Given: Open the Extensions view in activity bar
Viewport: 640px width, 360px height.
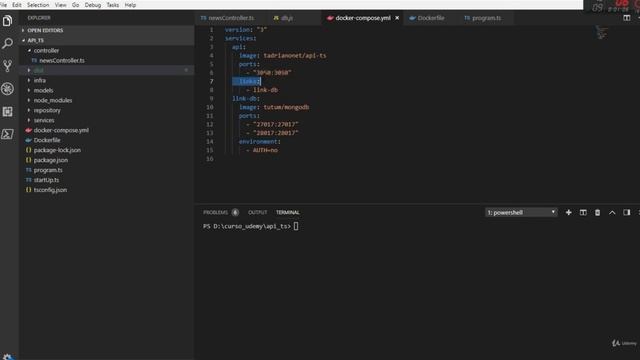Looking at the screenshot, I should (7, 111).
